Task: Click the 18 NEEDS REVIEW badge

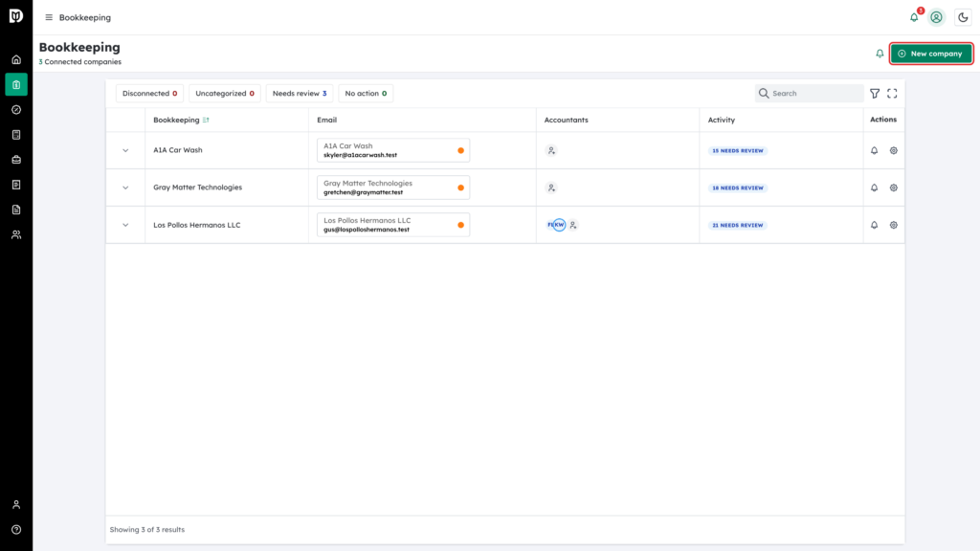Action: pos(738,188)
